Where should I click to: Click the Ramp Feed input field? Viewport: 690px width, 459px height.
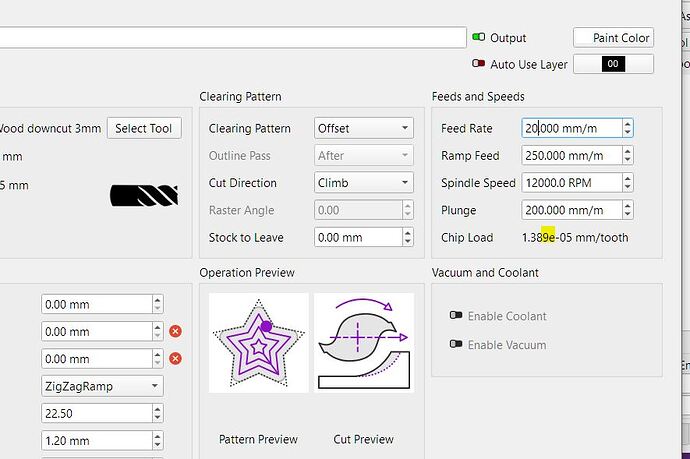(570, 156)
